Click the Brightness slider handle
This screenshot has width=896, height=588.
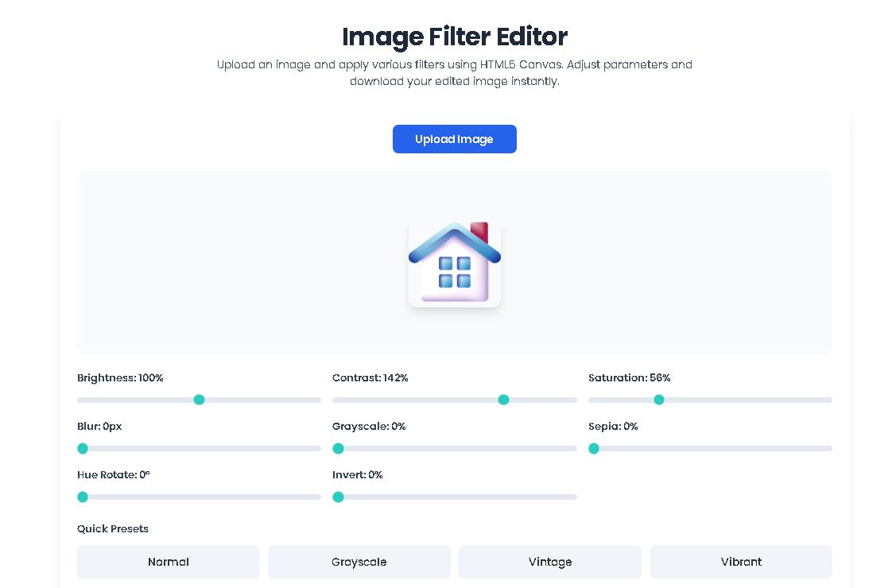point(199,400)
